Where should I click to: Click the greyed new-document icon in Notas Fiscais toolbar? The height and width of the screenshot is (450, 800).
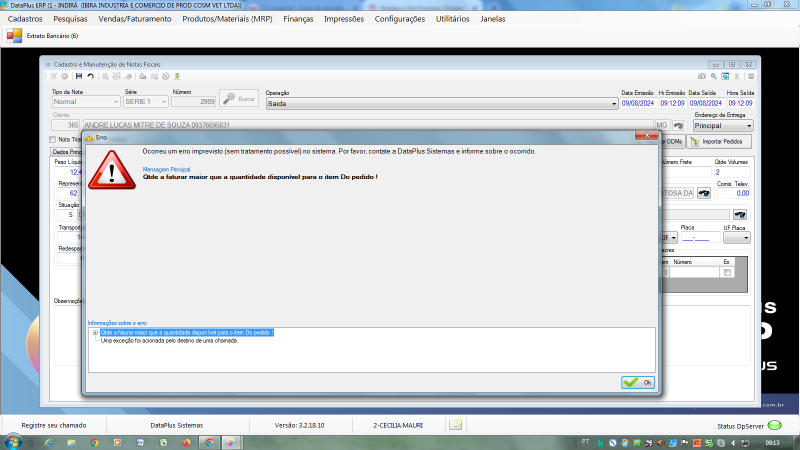pos(54,77)
